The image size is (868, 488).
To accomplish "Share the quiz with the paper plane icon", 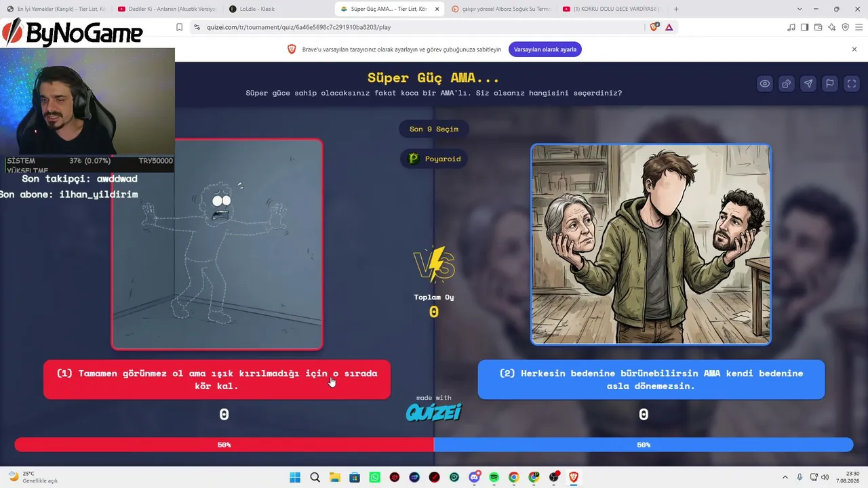I will click(x=808, y=83).
